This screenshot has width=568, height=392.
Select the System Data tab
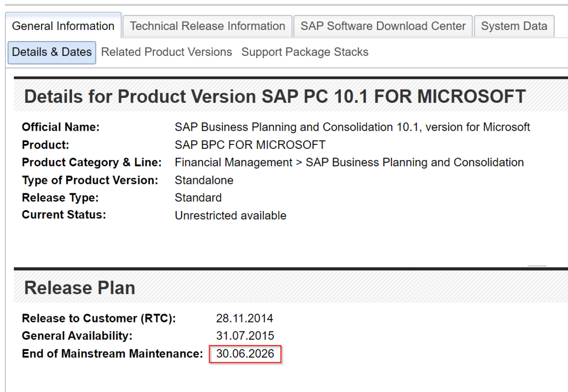tap(514, 26)
